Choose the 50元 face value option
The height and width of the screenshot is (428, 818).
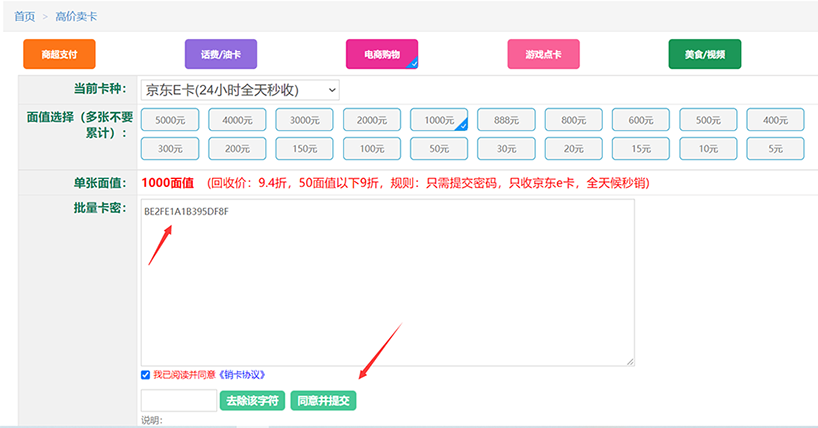[x=439, y=149]
